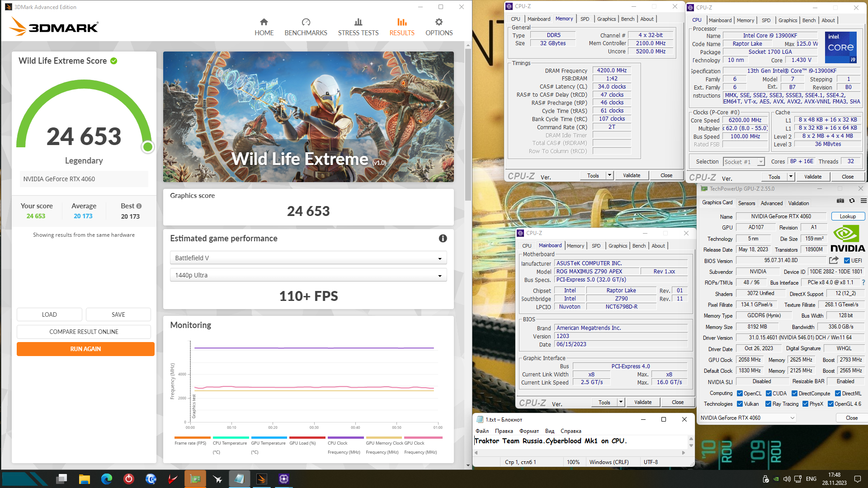Click Intel Core i9 logo in CPU-Z
Viewport: 868px width, 488px height.
(840, 47)
